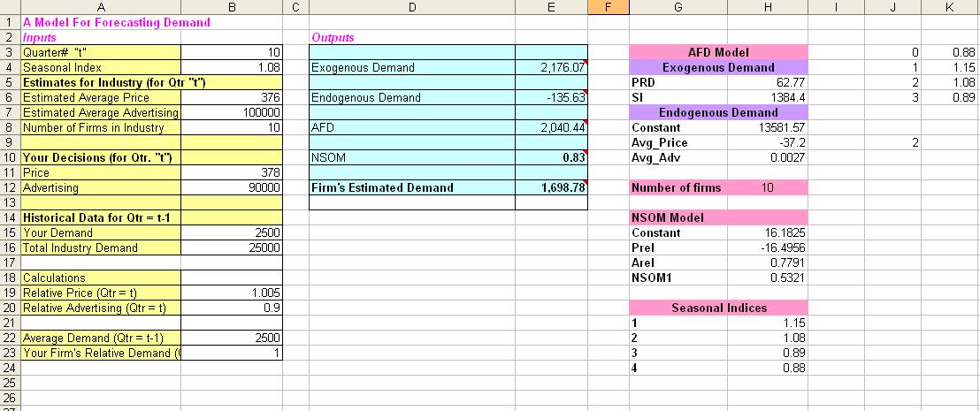Click the 'Calculations' label cell
Screen dimensions: 980x411
(x=101, y=278)
